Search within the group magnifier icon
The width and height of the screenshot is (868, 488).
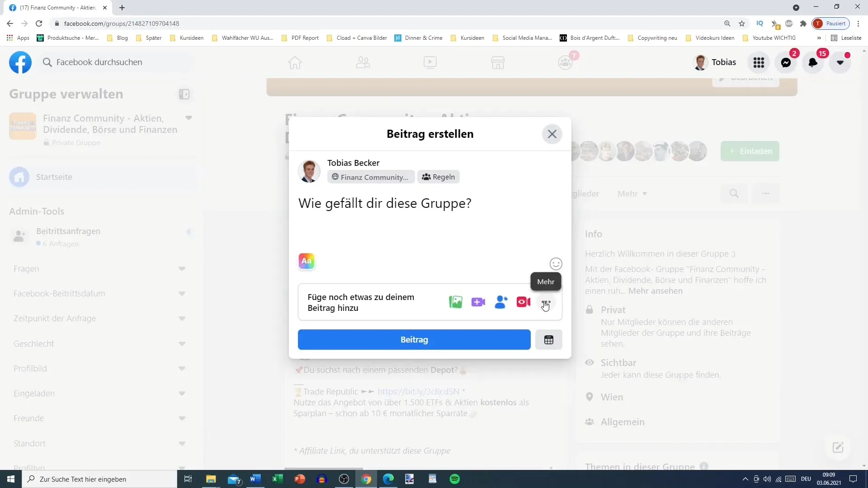pyautogui.click(x=734, y=194)
